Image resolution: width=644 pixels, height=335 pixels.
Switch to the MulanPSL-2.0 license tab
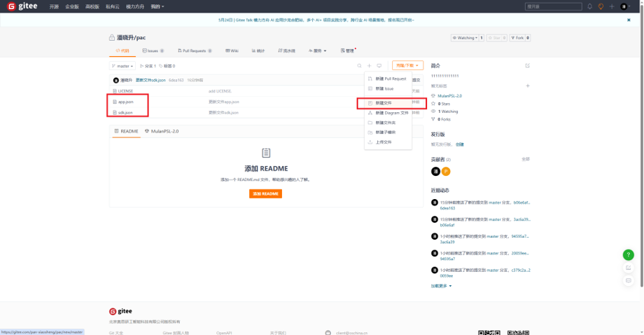click(x=162, y=131)
